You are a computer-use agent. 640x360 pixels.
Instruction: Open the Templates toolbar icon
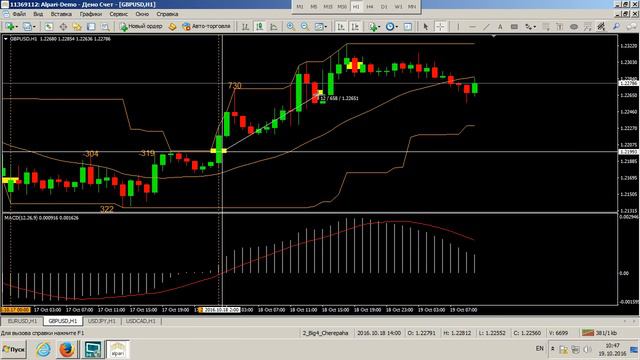(x=408, y=27)
